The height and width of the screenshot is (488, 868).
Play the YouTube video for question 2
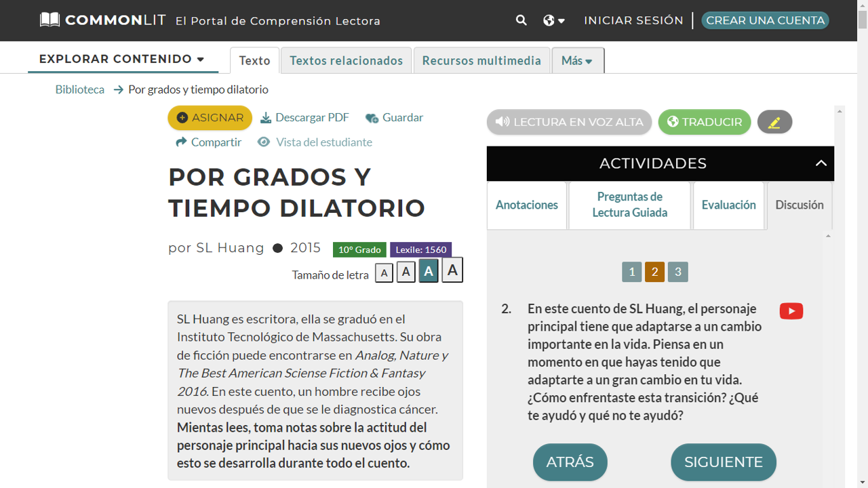coord(791,310)
